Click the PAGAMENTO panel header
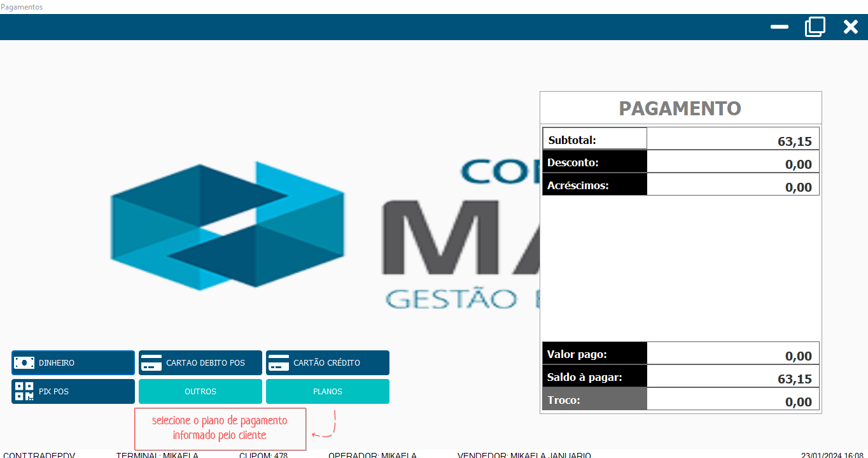Image resolution: width=868 pixels, height=458 pixels. 680,108
